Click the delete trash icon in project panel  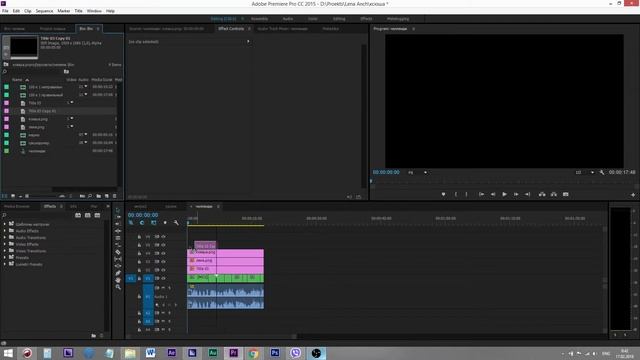tap(115, 196)
